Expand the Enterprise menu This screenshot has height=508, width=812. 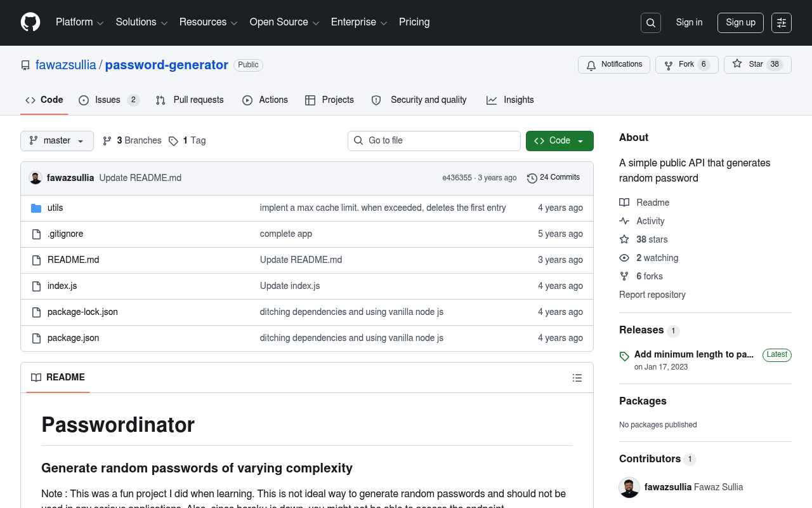point(359,22)
